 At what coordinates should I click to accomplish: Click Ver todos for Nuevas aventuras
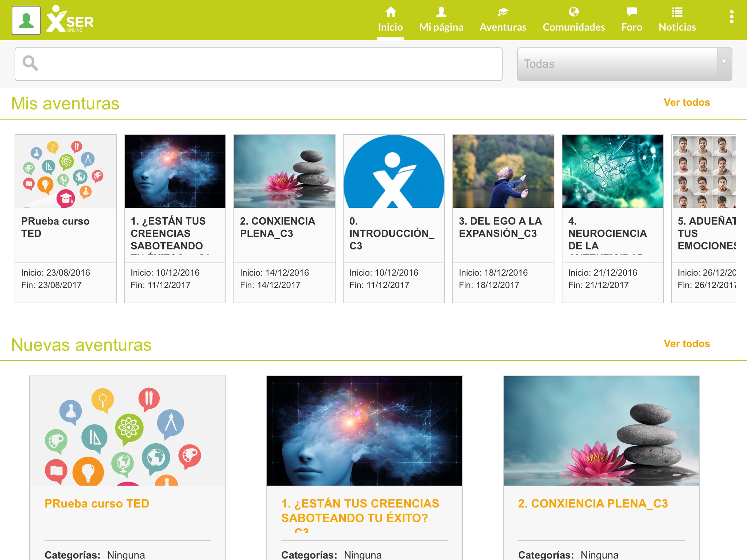click(686, 344)
